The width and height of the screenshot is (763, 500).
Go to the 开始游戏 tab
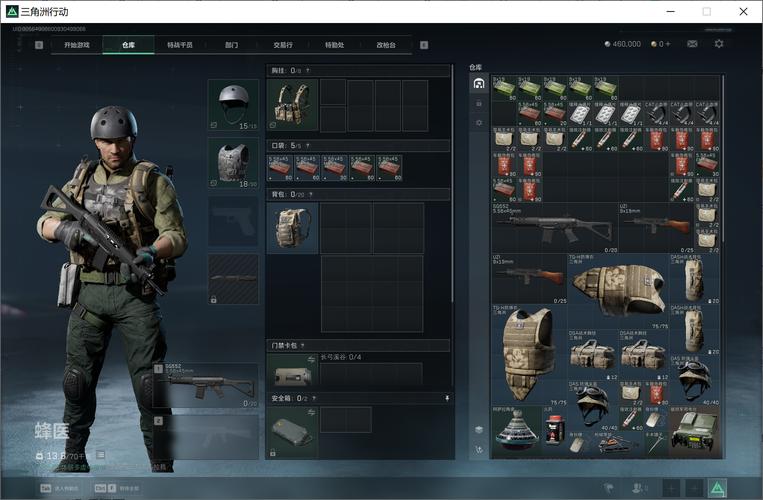pos(77,45)
